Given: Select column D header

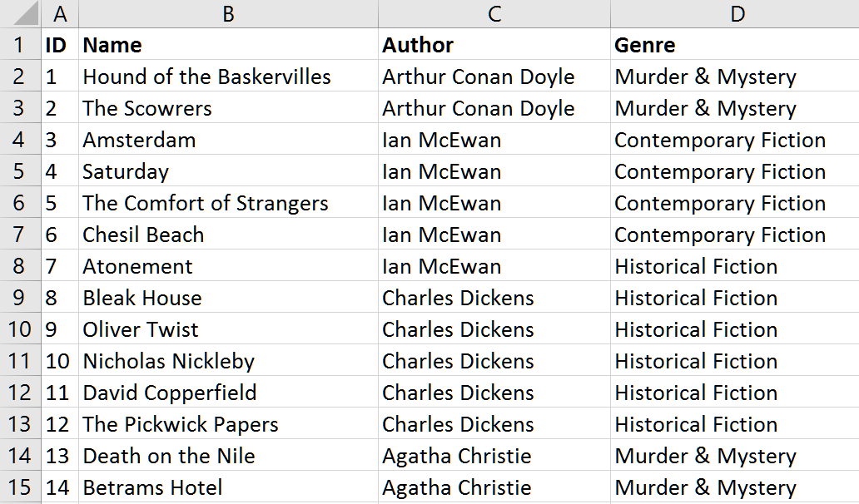Looking at the screenshot, I should pos(734,13).
